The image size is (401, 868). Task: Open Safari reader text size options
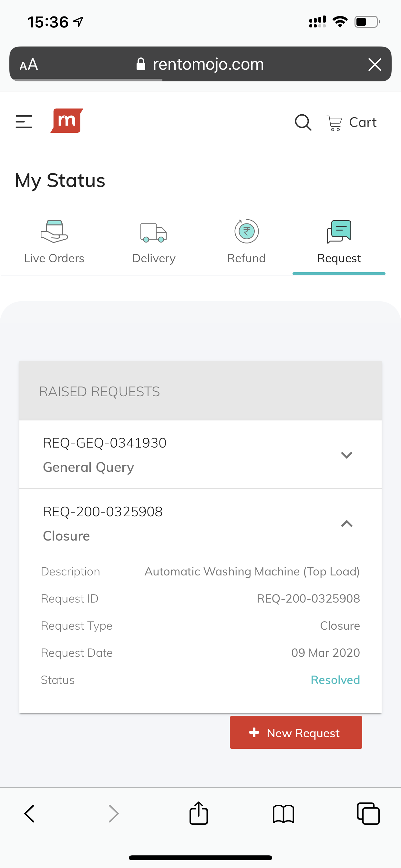(x=29, y=64)
